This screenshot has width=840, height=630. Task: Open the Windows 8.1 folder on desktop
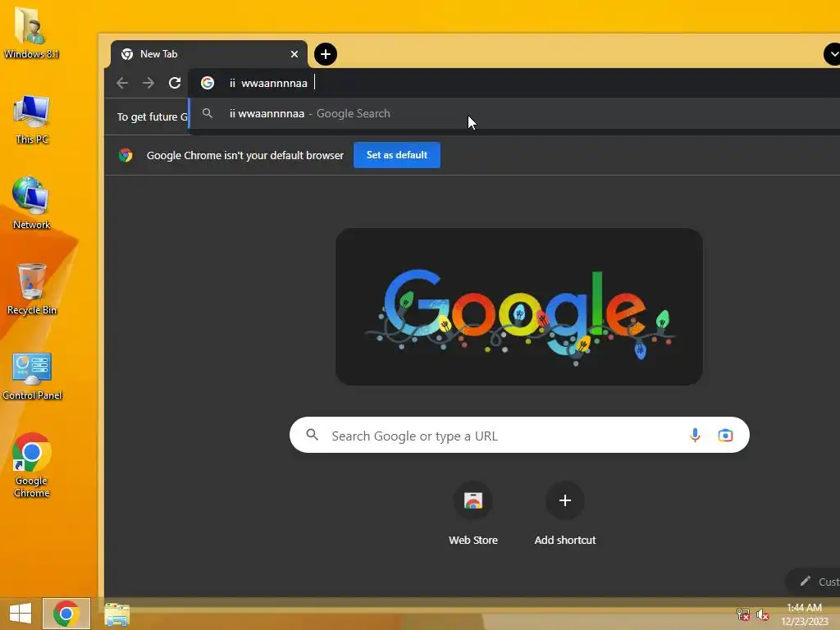point(31,32)
